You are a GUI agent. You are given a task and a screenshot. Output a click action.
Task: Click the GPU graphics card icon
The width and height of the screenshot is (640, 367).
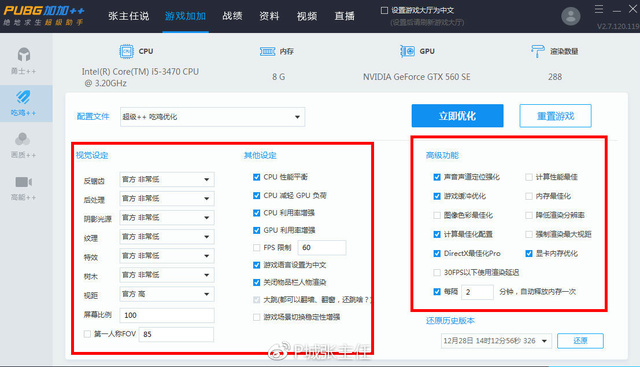click(407, 51)
